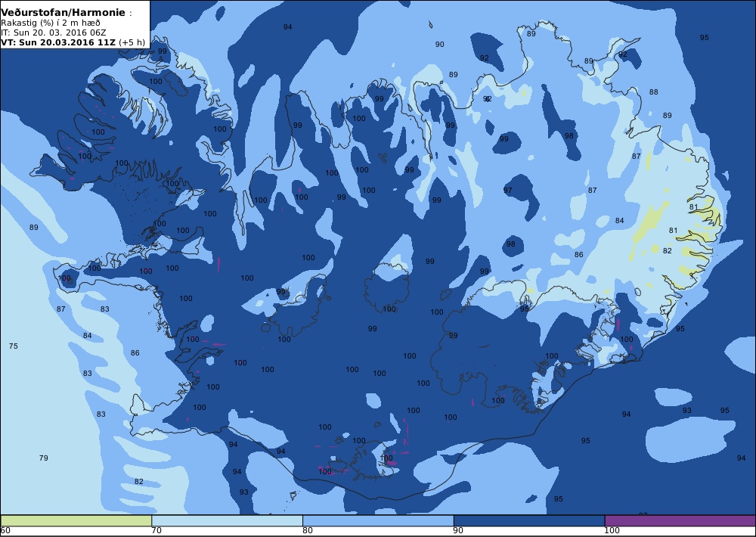The height and width of the screenshot is (537, 756).
Task: Click the yellow-green 60–70 legend swatch
Action: [x=76, y=520]
